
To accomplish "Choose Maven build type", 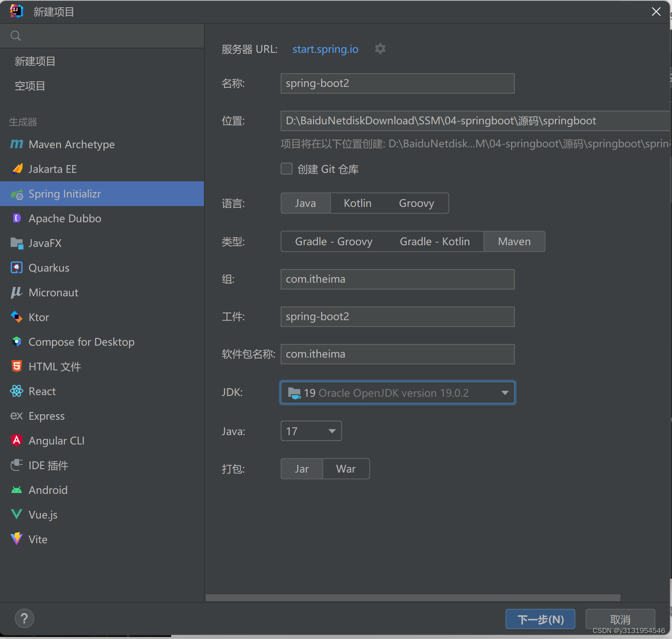I will click(514, 241).
